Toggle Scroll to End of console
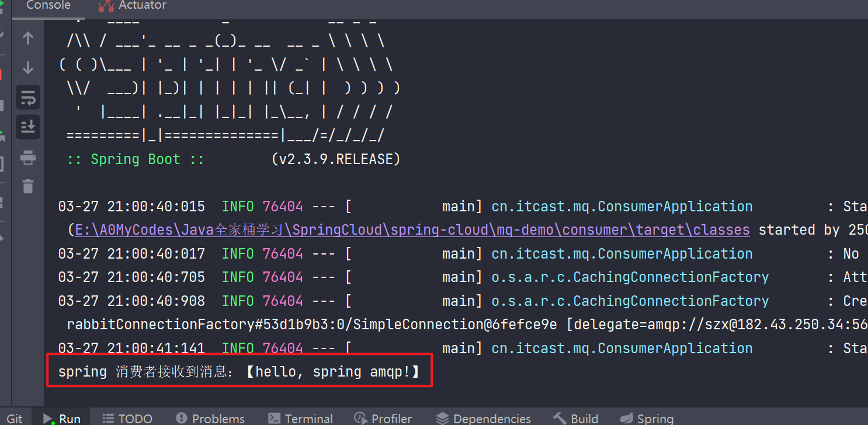This screenshot has height=425, width=868. click(28, 127)
